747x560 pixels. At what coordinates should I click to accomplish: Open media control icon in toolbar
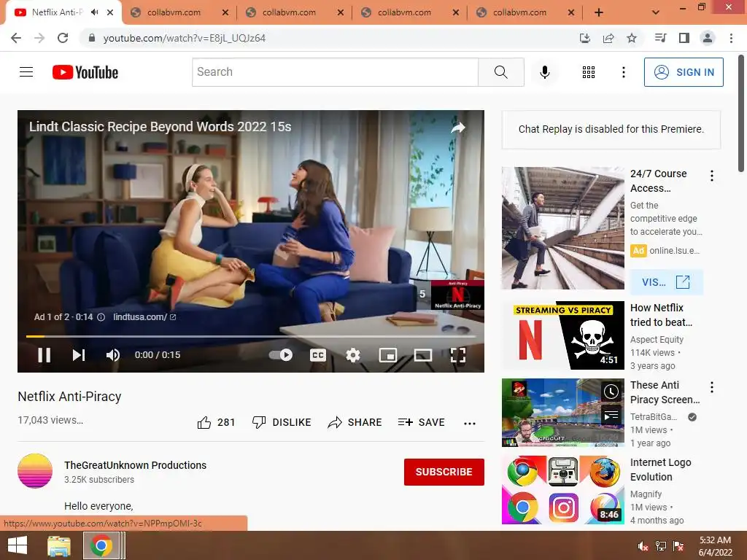[660, 38]
